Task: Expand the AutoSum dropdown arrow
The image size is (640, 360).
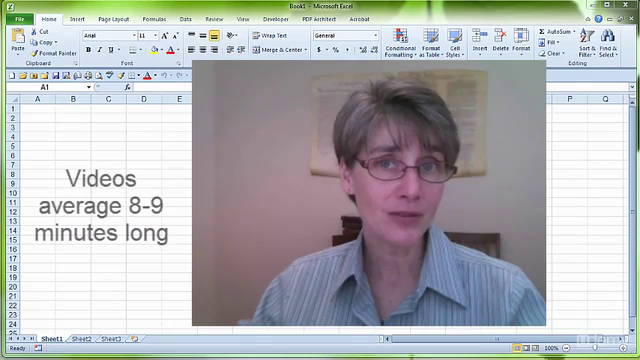Action: tap(573, 31)
